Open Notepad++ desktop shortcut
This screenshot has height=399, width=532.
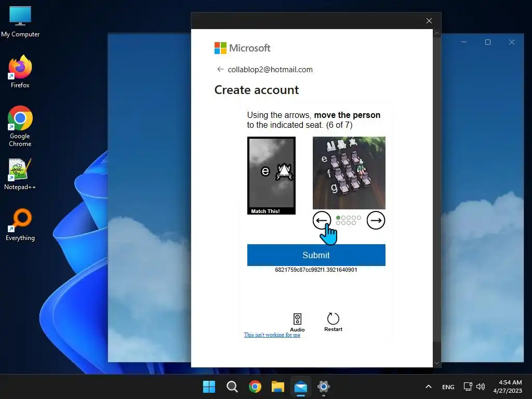[20, 174]
